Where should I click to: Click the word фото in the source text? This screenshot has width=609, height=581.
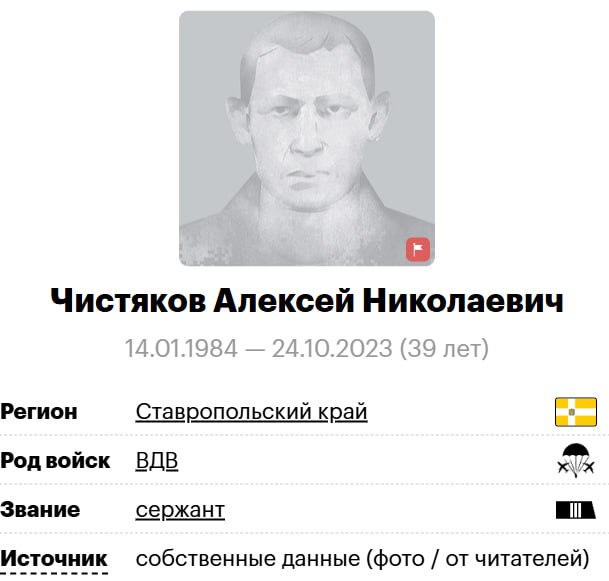399,559
